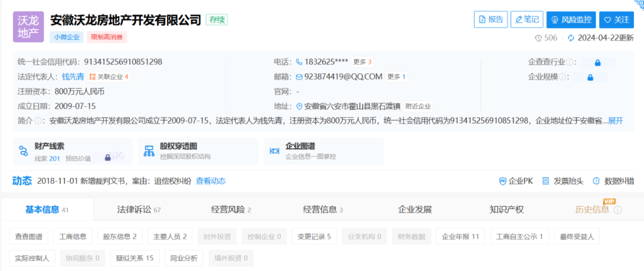644x271 pixels.
Task: Click the 关注 follow button
Action: click(617, 19)
